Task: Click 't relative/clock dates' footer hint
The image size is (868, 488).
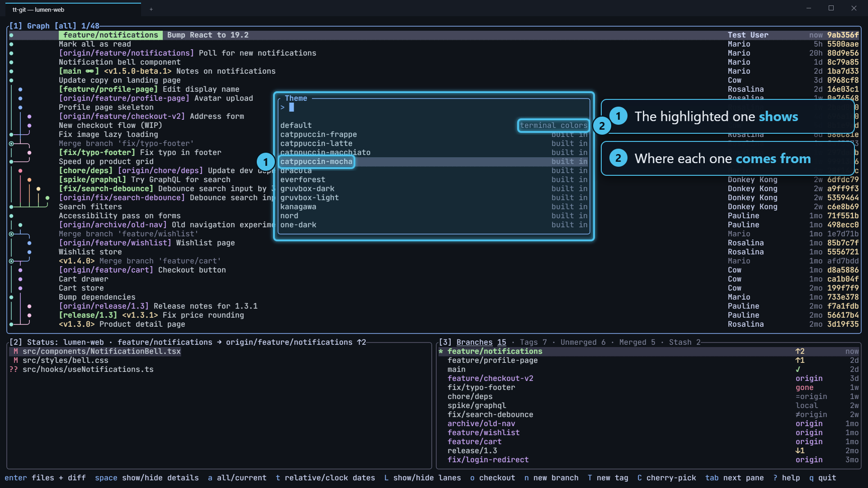Action: click(325, 478)
